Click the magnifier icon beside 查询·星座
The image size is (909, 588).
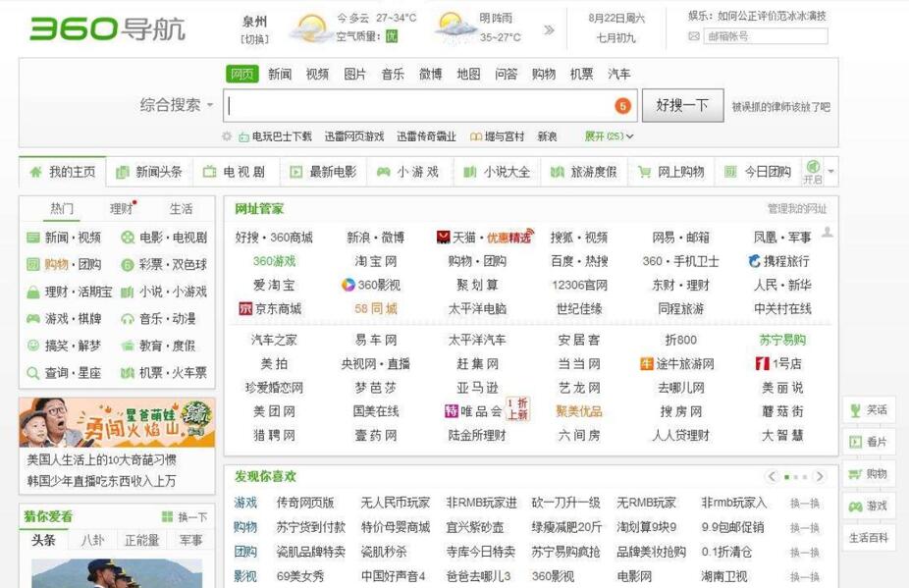tap(33, 373)
